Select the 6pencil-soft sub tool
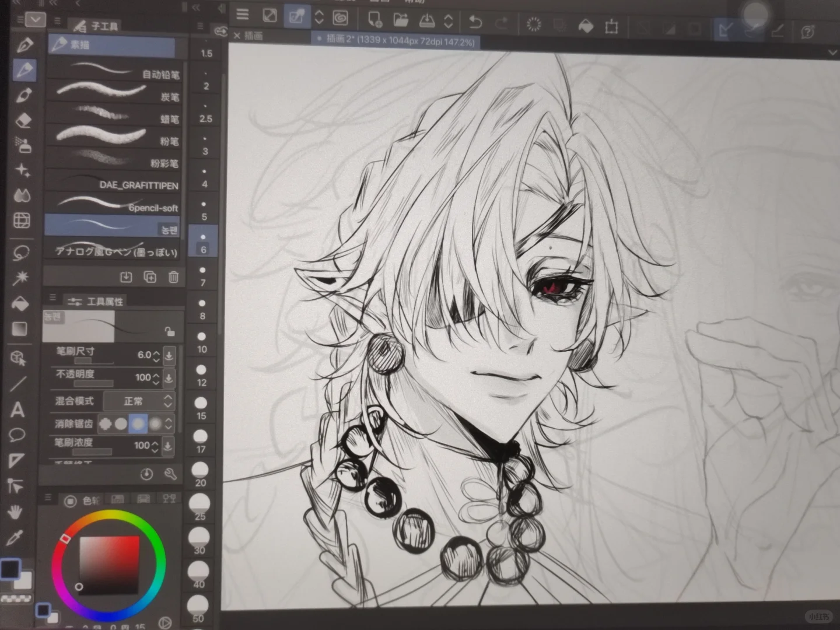 (x=113, y=205)
